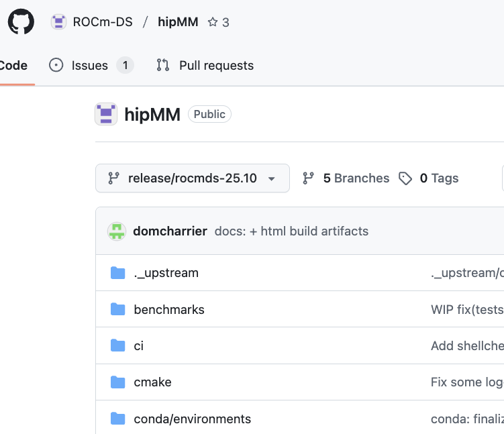The height and width of the screenshot is (434, 504).
Task: Click the branch icon beside 5 Branches
Action: [308, 178]
